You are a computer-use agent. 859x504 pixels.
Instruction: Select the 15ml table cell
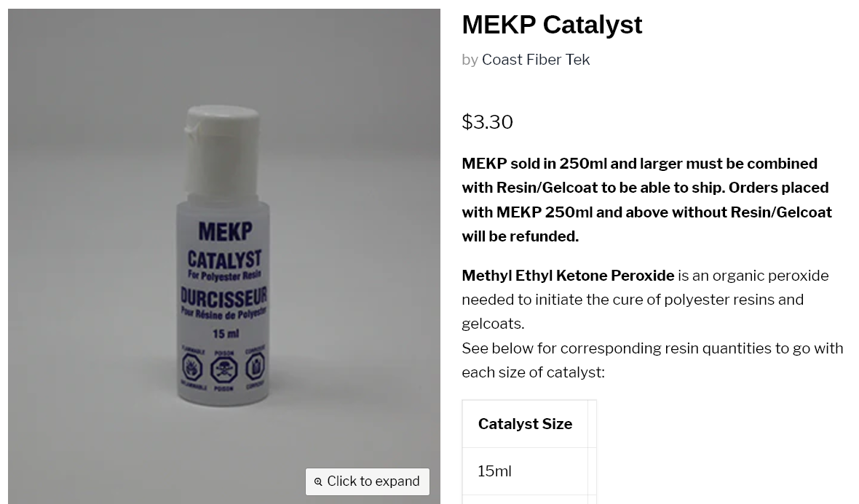[x=495, y=471]
